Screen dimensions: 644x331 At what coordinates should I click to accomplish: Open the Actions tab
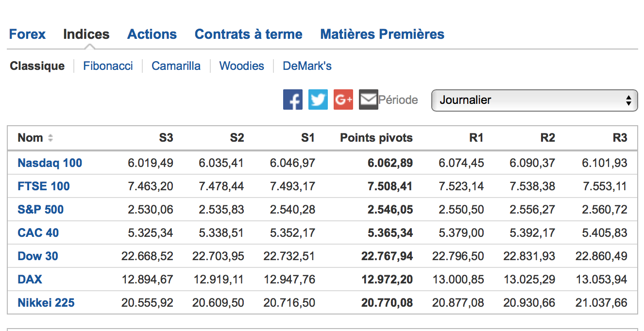(x=152, y=34)
